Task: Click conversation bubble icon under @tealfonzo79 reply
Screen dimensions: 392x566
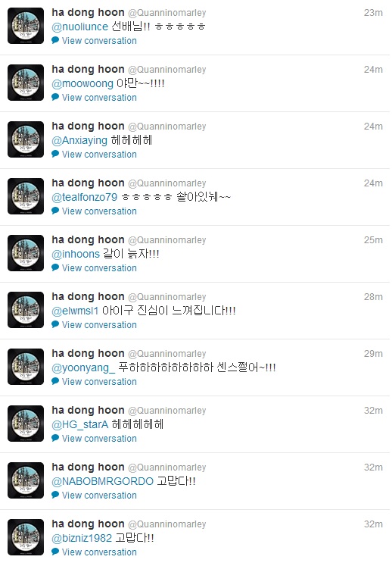Action: tap(55, 211)
